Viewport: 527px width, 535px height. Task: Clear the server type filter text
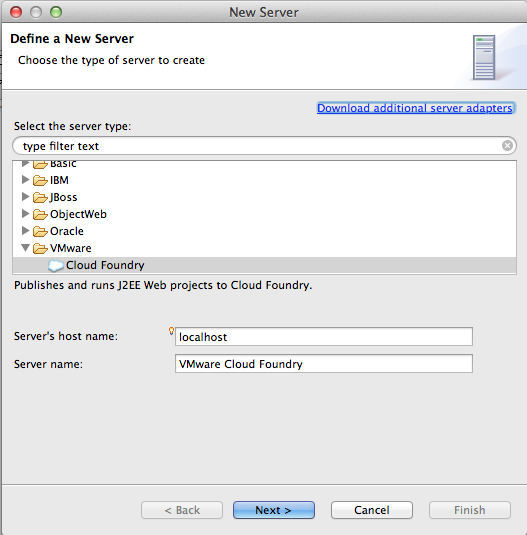tap(507, 146)
